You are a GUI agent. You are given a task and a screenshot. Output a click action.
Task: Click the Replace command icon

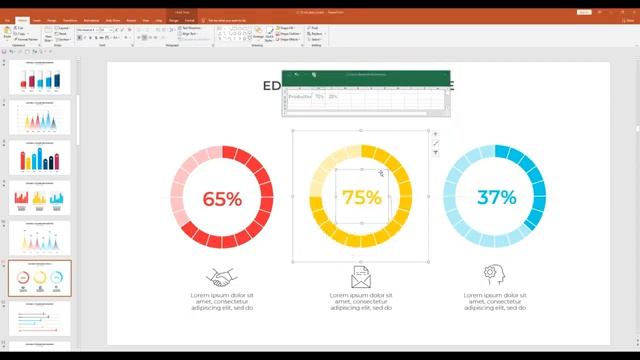pos(309,34)
